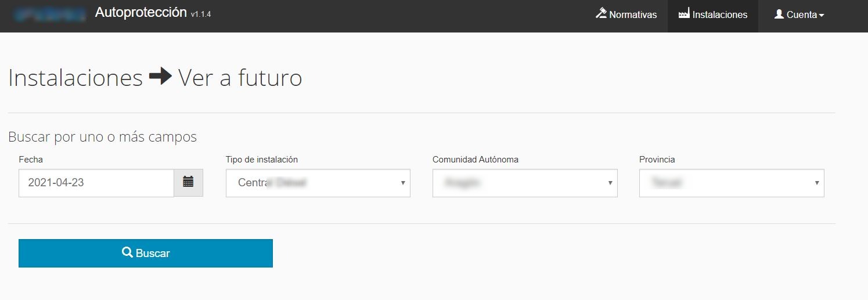The width and height of the screenshot is (868, 300).
Task: Click the user silhouette icon beside Cuenta
Action: (x=779, y=14)
